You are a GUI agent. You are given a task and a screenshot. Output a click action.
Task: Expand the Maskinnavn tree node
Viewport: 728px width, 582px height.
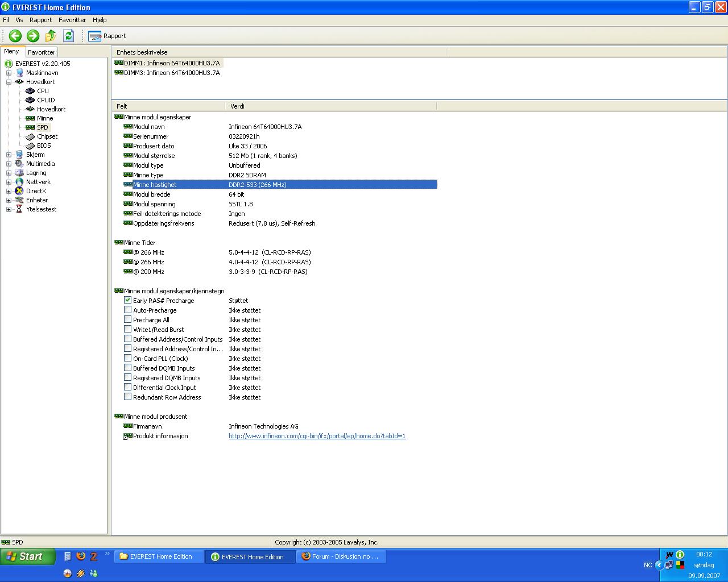tap(9, 73)
